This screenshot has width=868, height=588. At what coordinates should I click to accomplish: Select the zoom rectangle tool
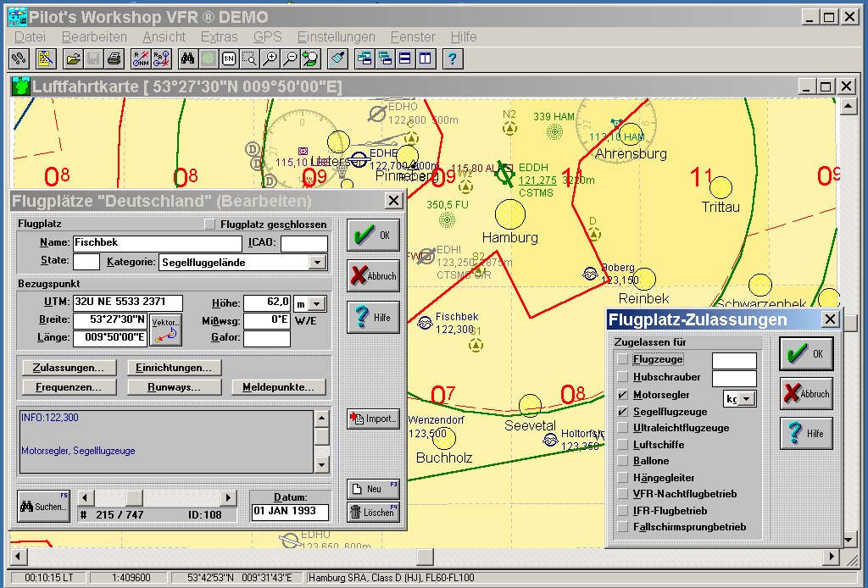(249, 58)
